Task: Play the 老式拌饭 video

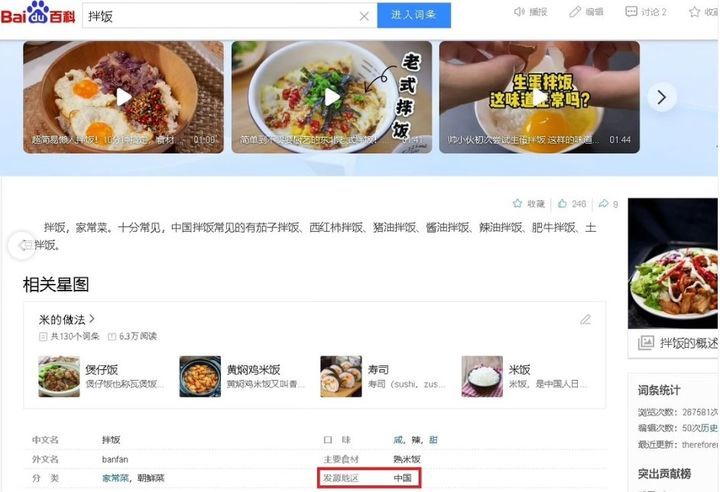Action: click(332, 97)
